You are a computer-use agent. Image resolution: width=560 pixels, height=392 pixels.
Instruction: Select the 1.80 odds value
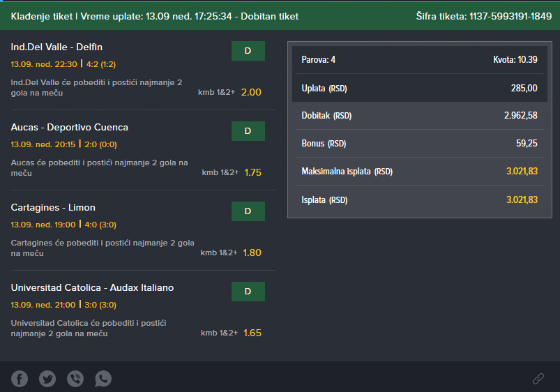pyautogui.click(x=252, y=252)
